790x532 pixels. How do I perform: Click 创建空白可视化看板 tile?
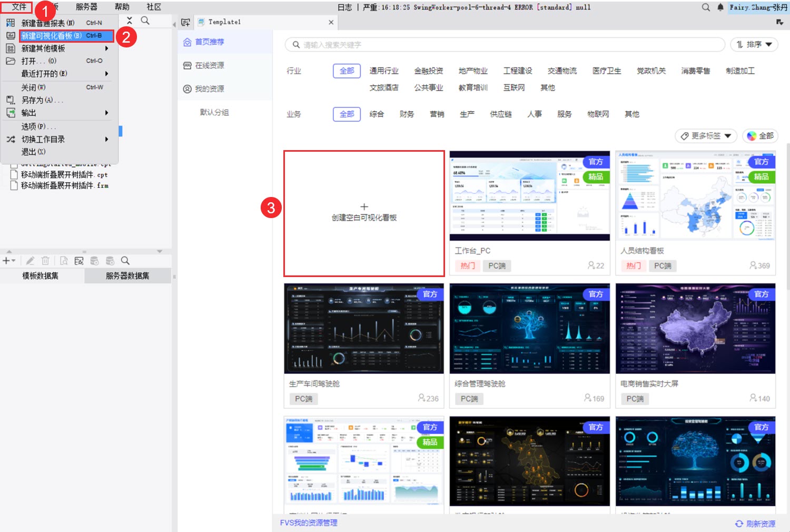[364, 213]
